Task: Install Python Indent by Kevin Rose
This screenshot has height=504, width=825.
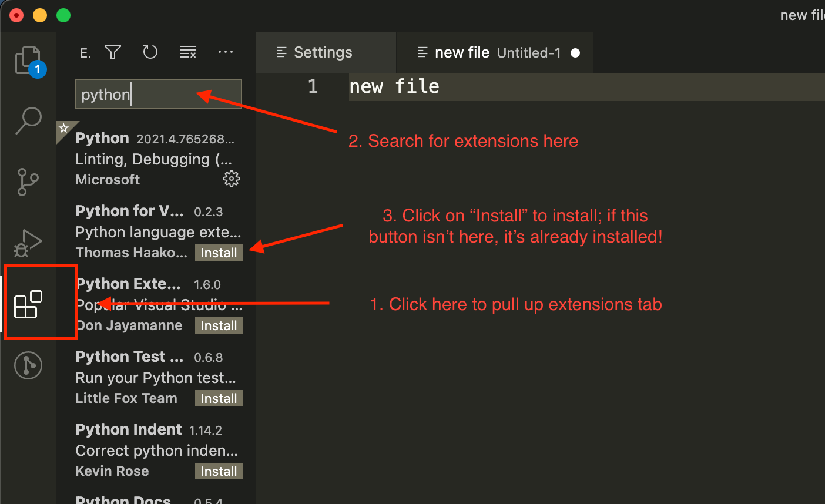Action: pyautogui.click(x=219, y=471)
